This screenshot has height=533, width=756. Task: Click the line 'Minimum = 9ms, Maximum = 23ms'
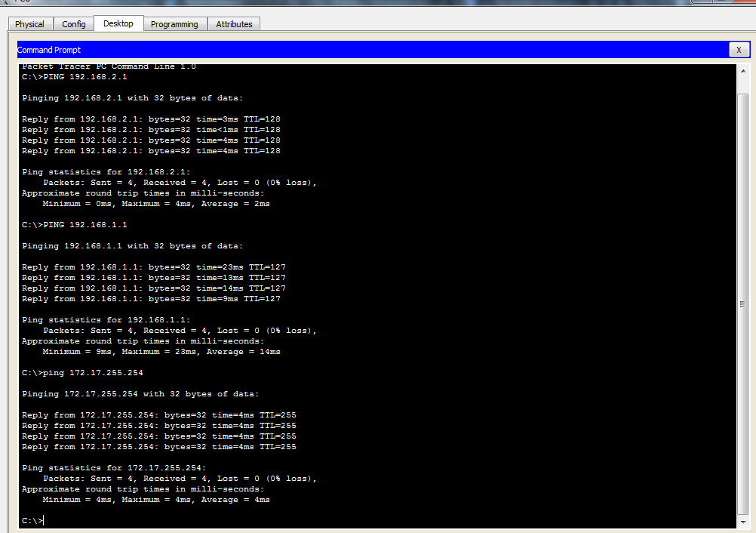pyautogui.click(x=161, y=352)
